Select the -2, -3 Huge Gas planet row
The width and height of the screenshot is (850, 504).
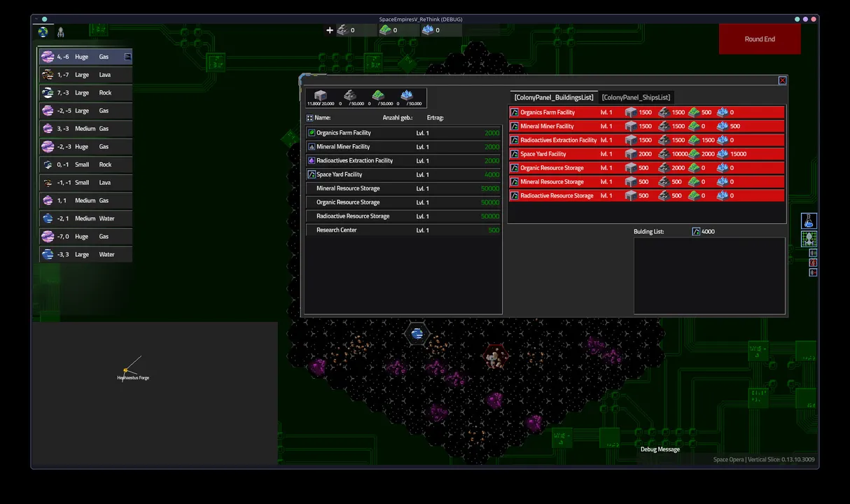point(85,147)
